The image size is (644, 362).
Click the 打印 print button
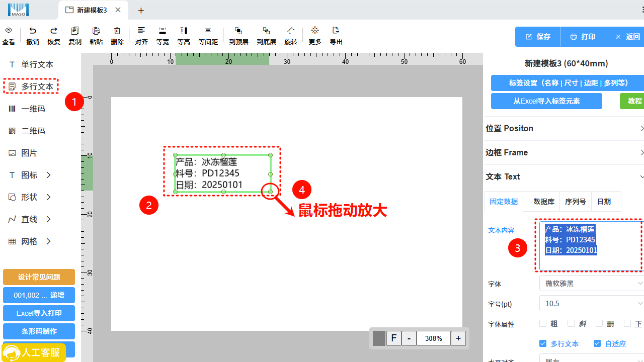(x=583, y=37)
